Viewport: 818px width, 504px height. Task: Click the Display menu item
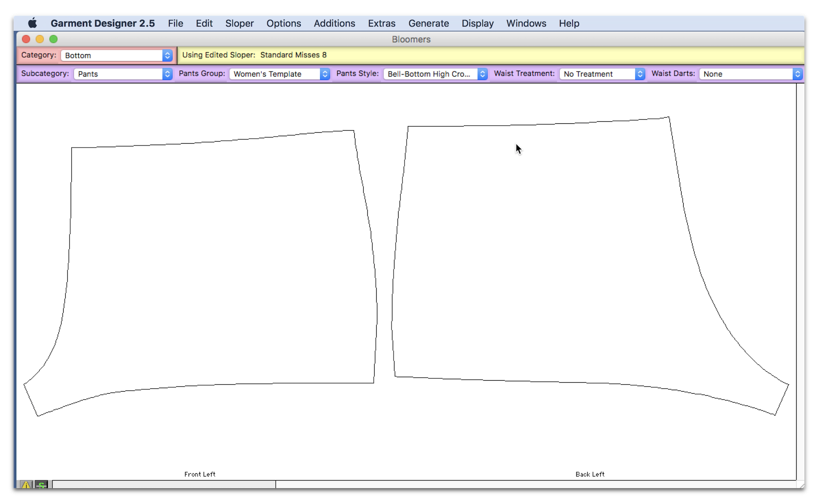[x=478, y=24]
